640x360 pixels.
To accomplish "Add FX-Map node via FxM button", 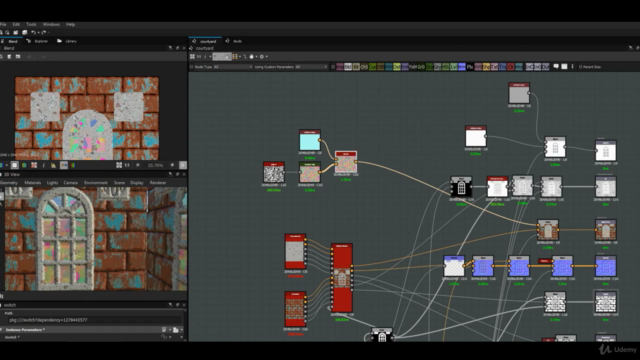I will click(x=413, y=67).
